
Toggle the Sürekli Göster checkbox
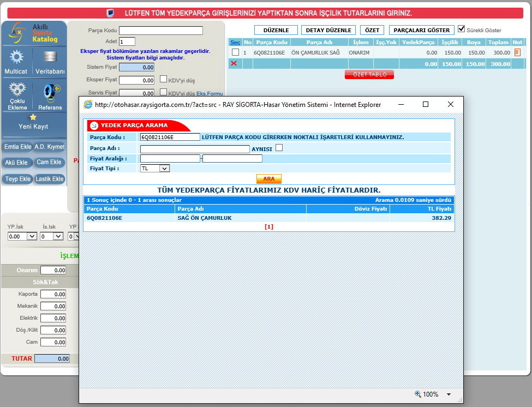click(461, 29)
